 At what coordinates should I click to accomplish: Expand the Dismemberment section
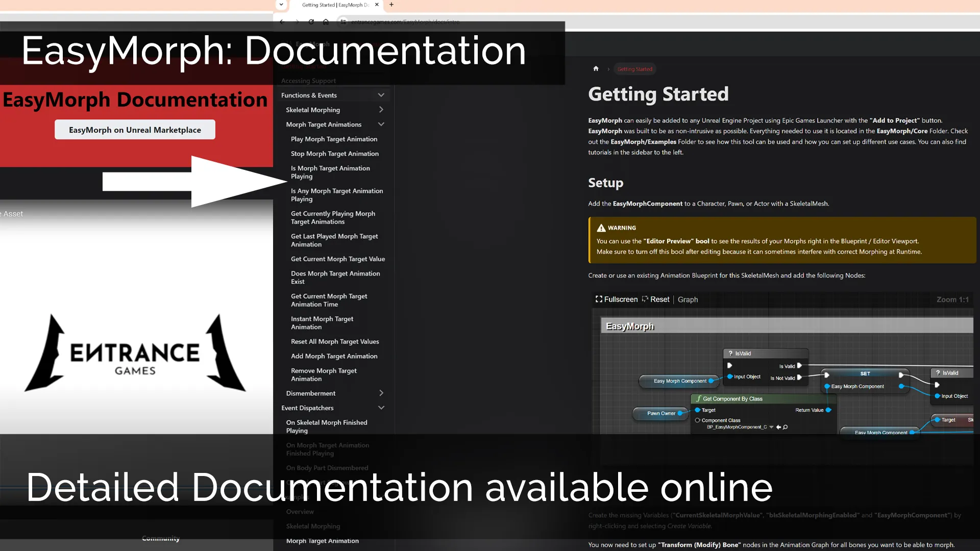click(x=381, y=393)
